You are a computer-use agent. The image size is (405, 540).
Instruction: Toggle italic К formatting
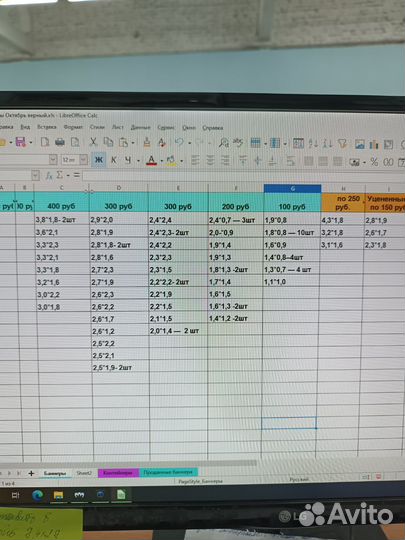[x=114, y=160]
